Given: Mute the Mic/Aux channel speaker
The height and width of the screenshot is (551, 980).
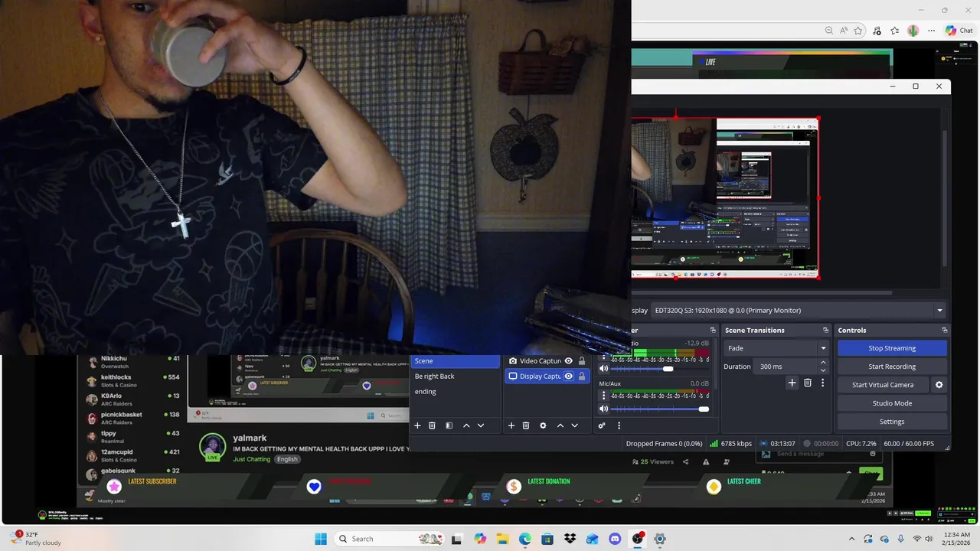Looking at the screenshot, I should (x=604, y=409).
